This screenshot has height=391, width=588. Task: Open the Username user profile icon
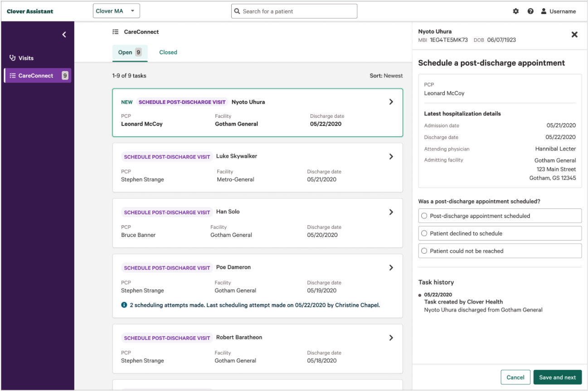544,11
